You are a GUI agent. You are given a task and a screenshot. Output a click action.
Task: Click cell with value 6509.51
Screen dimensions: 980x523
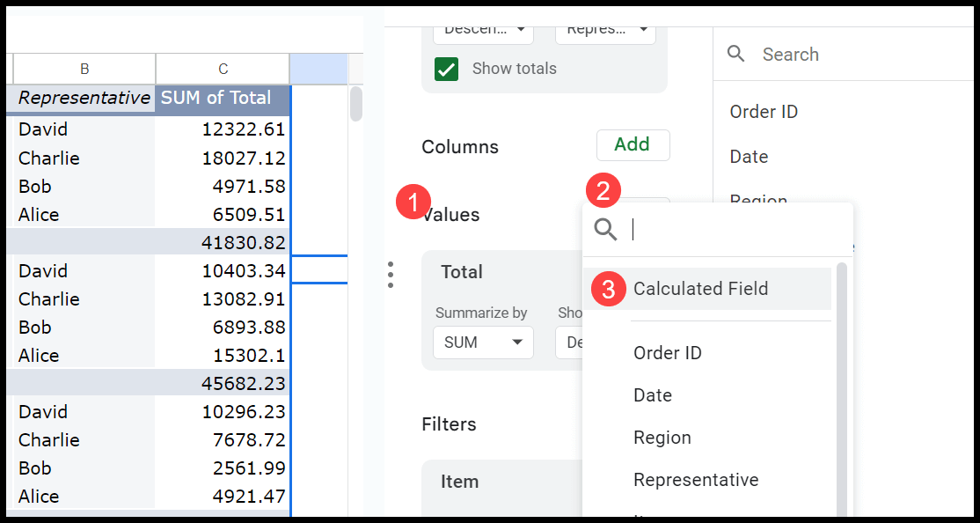pos(223,215)
